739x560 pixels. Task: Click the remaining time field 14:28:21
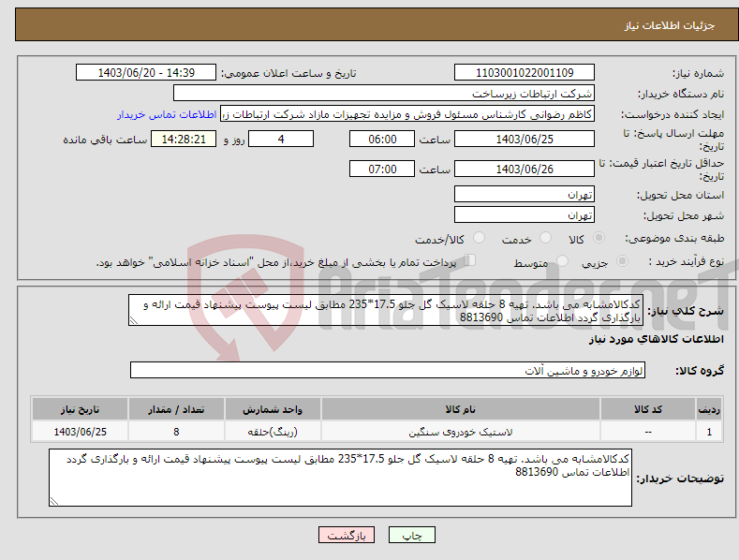tap(184, 139)
